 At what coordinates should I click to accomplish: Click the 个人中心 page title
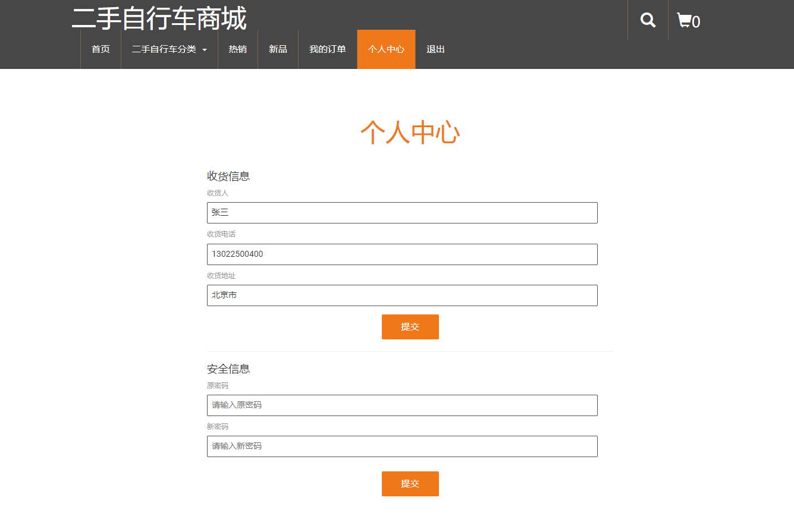[x=410, y=132]
